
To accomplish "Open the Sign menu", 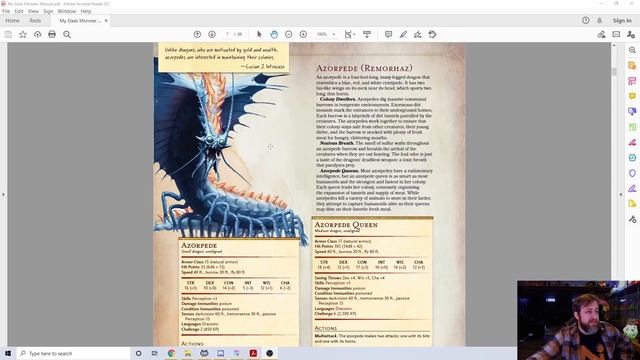I will point(48,11).
